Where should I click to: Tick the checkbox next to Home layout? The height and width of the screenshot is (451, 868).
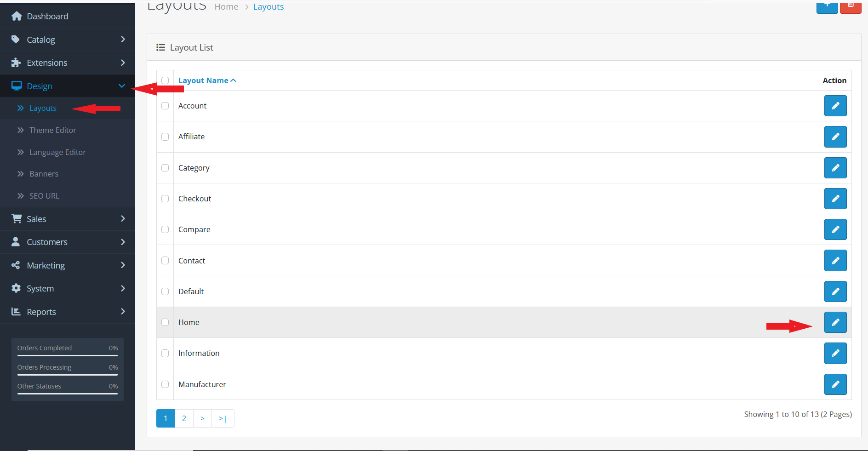click(x=165, y=322)
